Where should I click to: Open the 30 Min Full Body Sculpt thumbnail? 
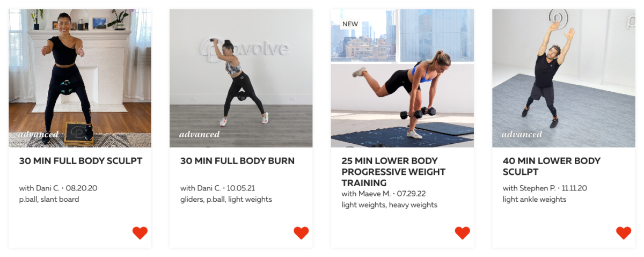click(x=80, y=78)
